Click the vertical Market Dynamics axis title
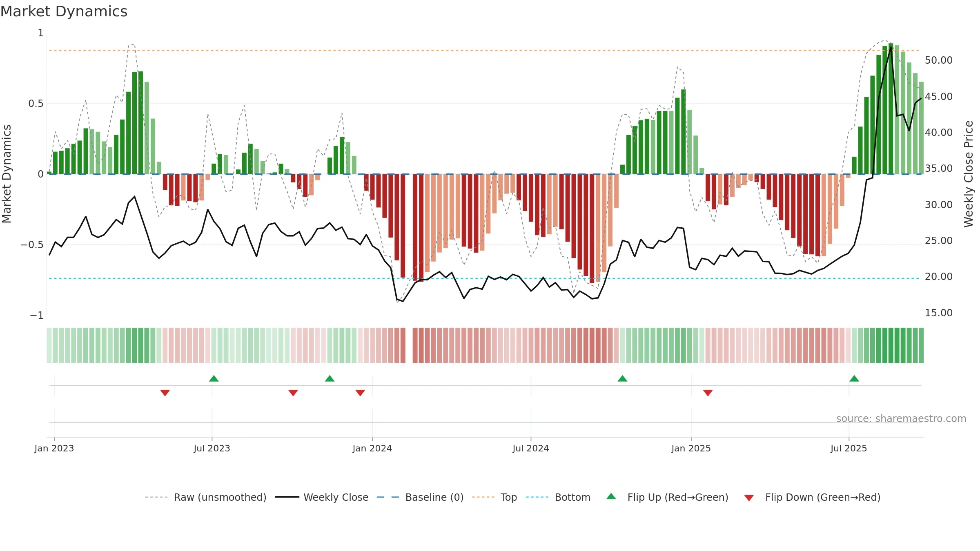Viewport: 980px width, 551px height. coord(7,174)
